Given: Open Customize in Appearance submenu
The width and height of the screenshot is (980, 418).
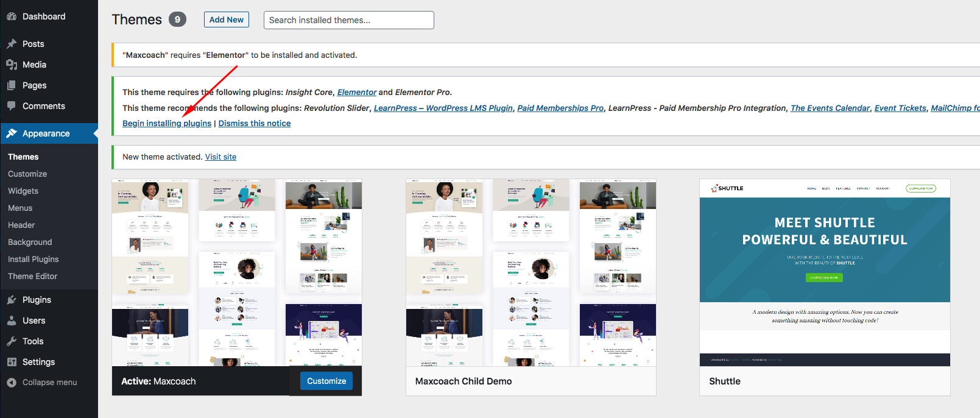Looking at the screenshot, I should [x=27, y=174].
